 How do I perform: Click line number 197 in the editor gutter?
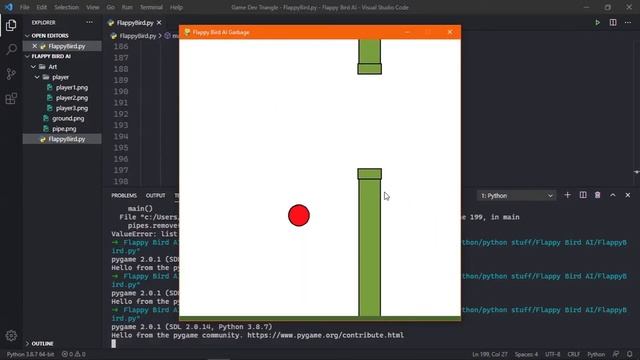(121, 170)
